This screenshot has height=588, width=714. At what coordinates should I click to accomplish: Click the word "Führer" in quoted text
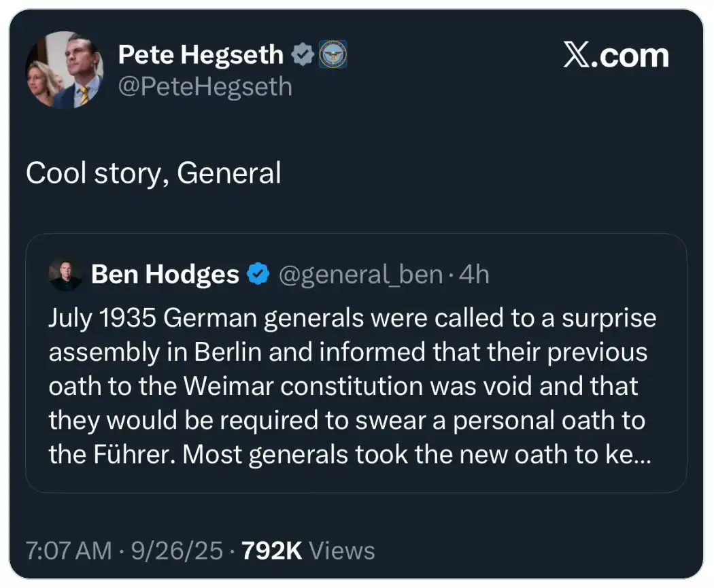(x=132, y=455)
